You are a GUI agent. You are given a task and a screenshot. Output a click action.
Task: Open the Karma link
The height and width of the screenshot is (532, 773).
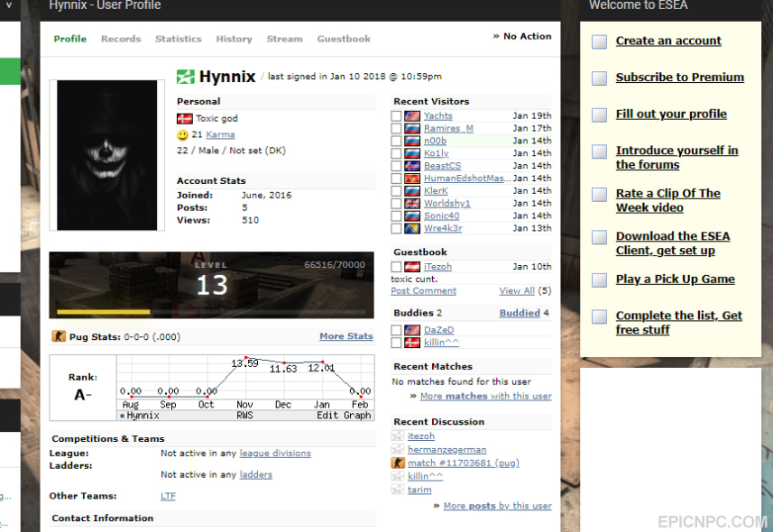tap(220, 134)
